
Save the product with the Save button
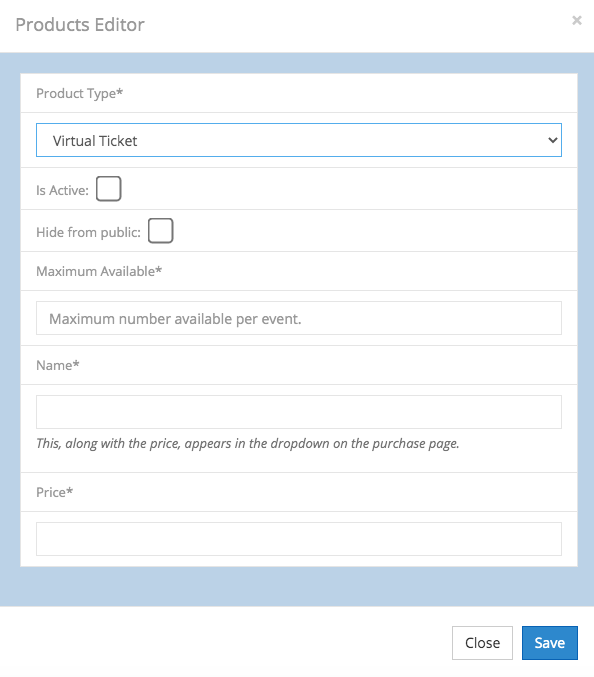click(550, 643)
